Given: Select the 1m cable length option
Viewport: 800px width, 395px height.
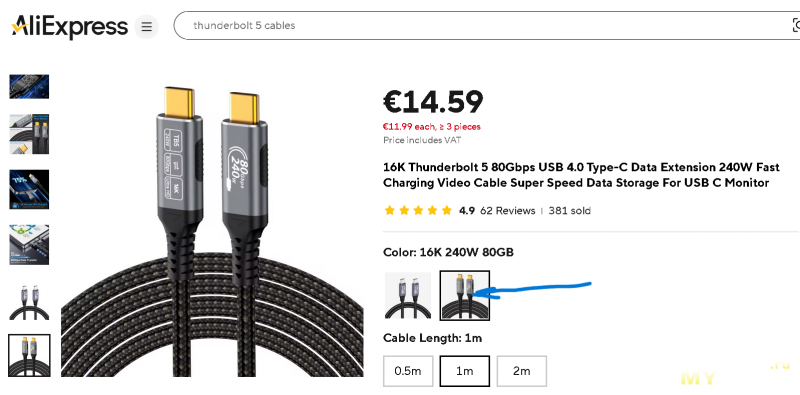Looking at the screenshot, I should coord(465,371).
